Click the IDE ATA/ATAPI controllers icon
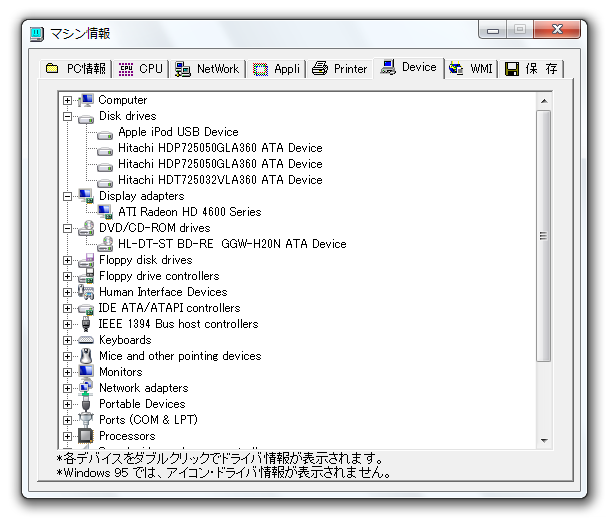Screen dimensions: 610x522 (86, 309)
